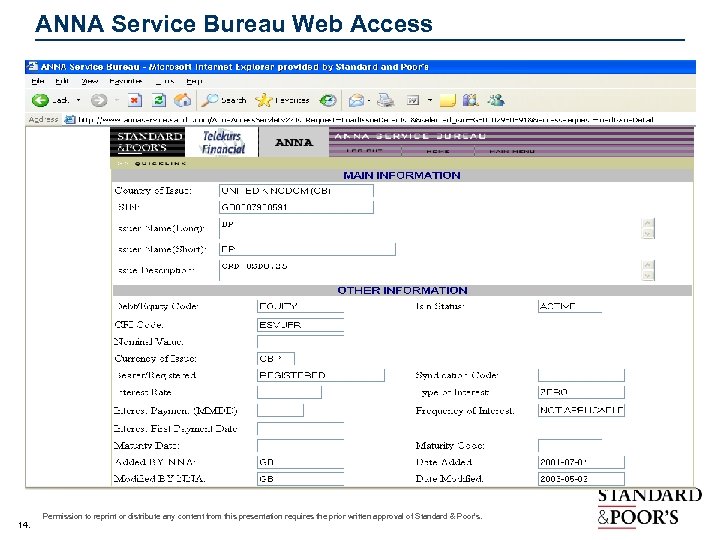Click the Isin Status field showing ACTIVE

(569, 306)
